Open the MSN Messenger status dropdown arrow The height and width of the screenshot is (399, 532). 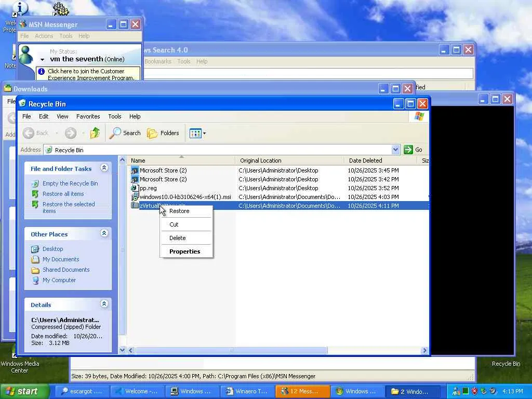[x=43, y=60]
